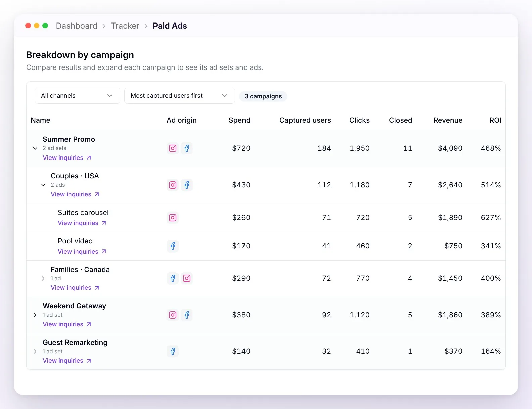
Task: Click Instagram icon in Weekend Getaway row
Action: [x=173, y=315]
